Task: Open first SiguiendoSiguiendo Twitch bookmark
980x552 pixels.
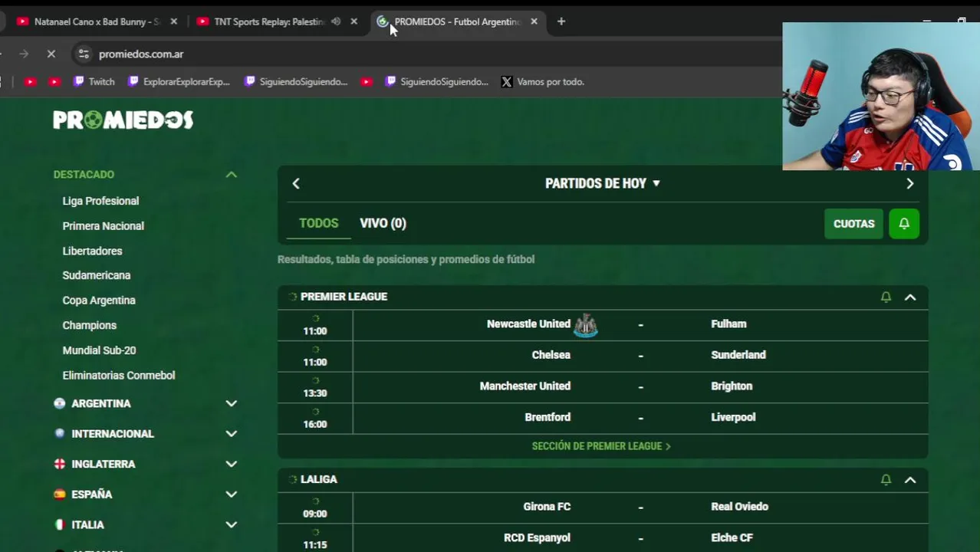Action: 296,81
